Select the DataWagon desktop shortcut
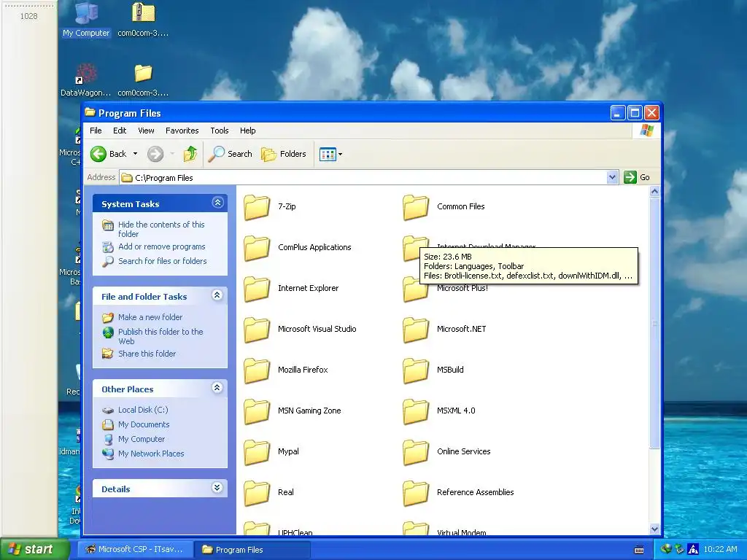Image resolution: width=747 pixels, height=560 pixels. [86, 80]
